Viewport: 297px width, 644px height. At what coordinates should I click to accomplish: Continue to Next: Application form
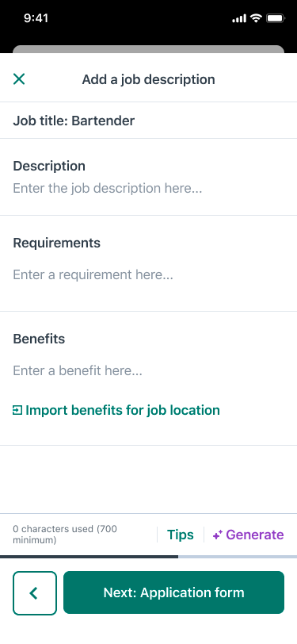[x=173, y=592]
